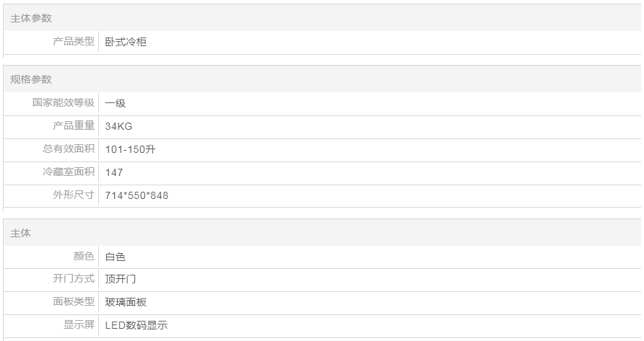Screen dimensions: 644x341
Task: Click the LED数码显示 display value
Action: pos(136,325)
